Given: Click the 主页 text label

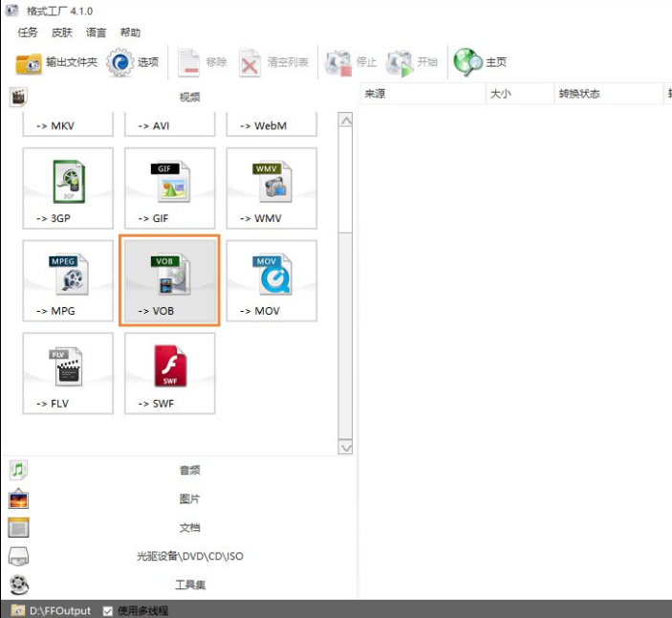Looking at the screenshot, I should click(496, 62).
